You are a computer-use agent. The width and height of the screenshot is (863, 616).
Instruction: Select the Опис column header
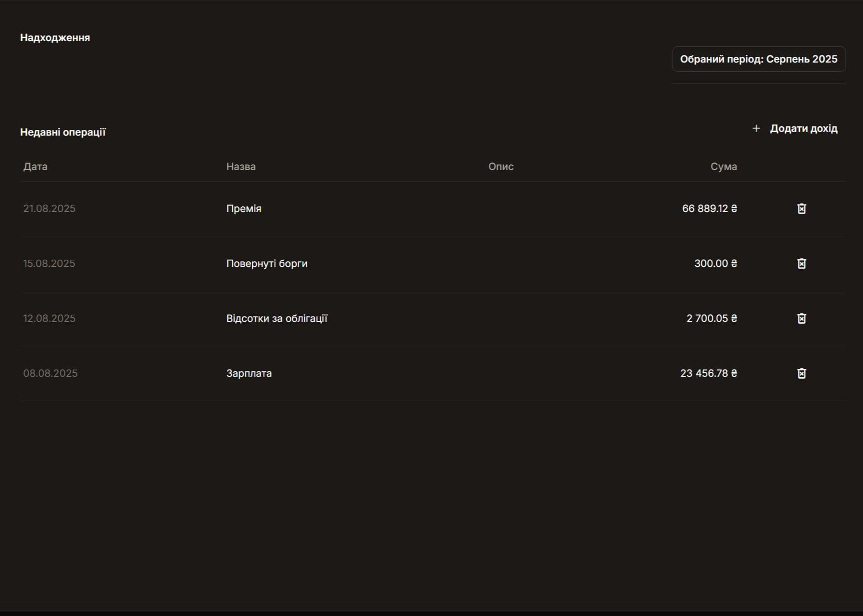coord(501,167)
